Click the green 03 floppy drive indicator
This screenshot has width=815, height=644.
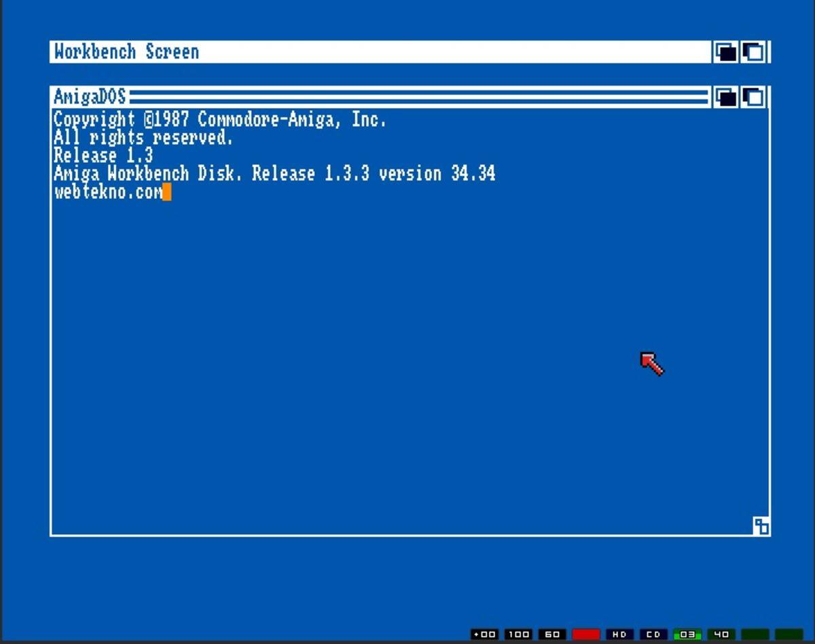point(687,634)
